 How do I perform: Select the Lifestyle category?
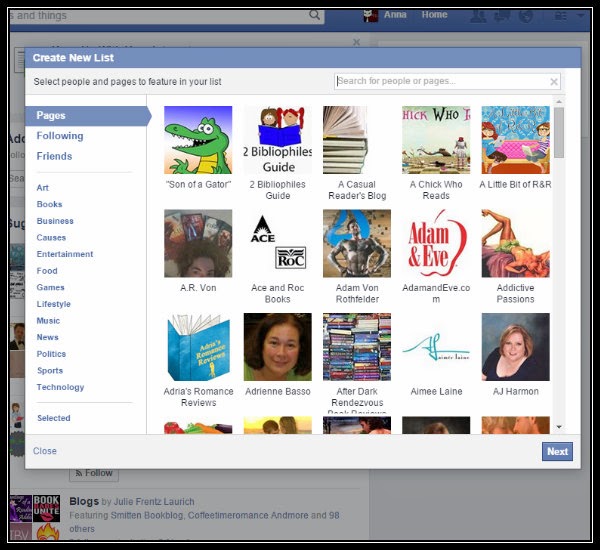click(53, 304)
